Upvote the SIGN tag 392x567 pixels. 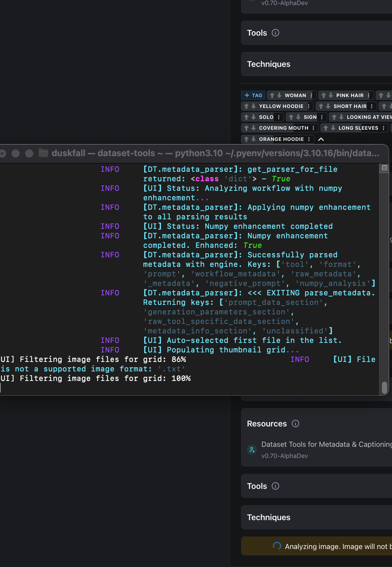[291, 117]
